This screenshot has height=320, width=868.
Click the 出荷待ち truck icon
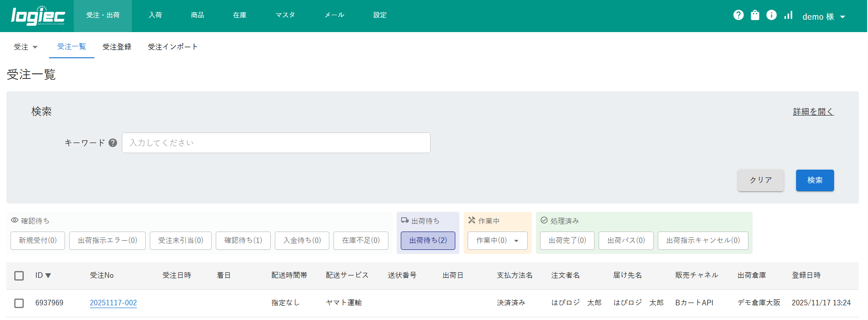[405, 221]
